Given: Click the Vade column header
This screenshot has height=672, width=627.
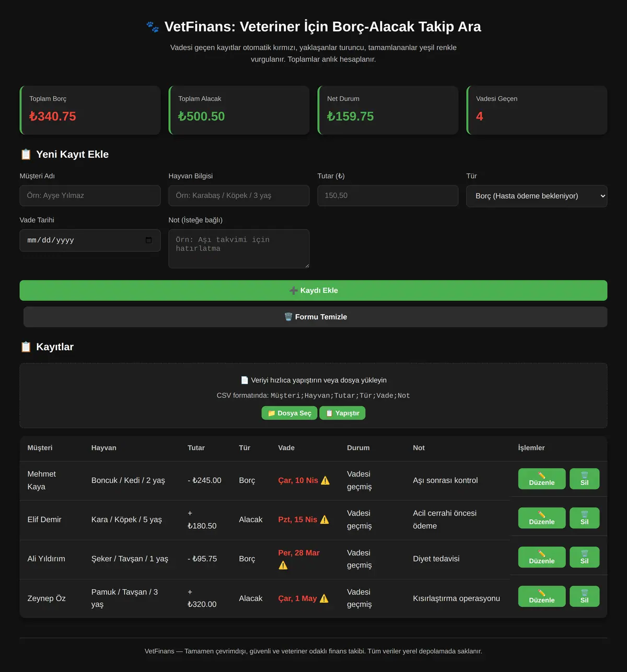Looking at the screenshot, I should pyautogui.click(x=286, y=448).
